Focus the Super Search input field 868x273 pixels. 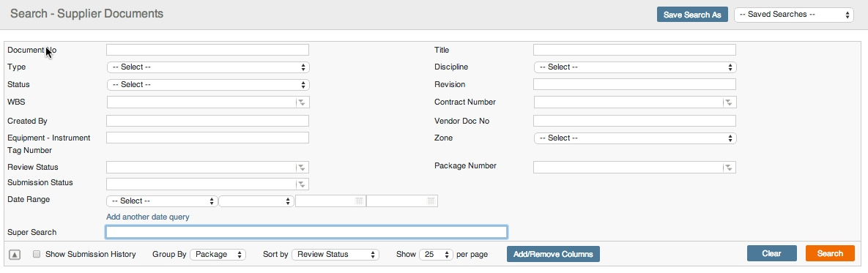[x=307, y=232]
